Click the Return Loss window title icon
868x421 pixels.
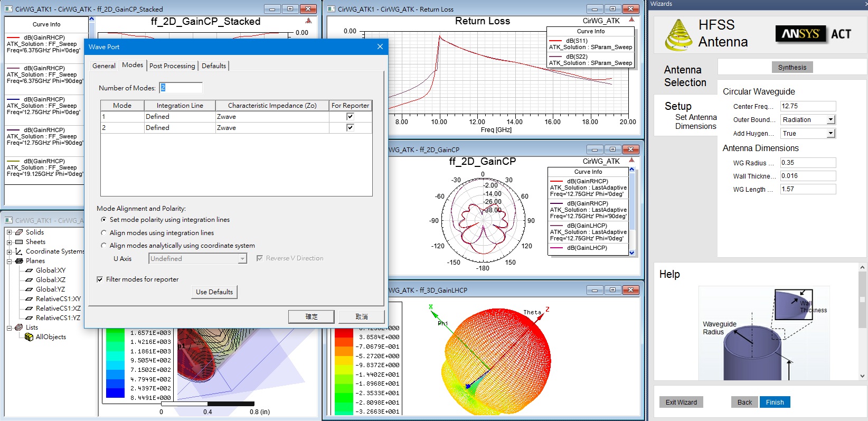tap(332, 9)
